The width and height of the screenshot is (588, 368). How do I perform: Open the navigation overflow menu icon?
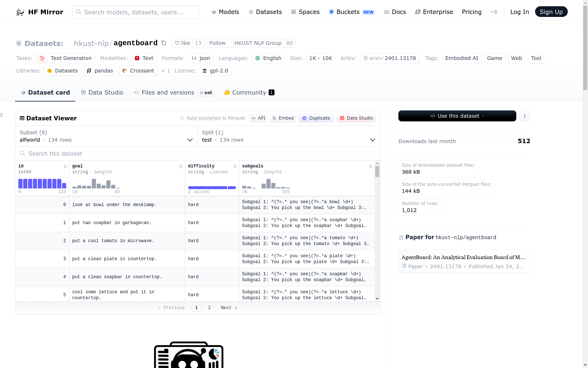point(494,12)
